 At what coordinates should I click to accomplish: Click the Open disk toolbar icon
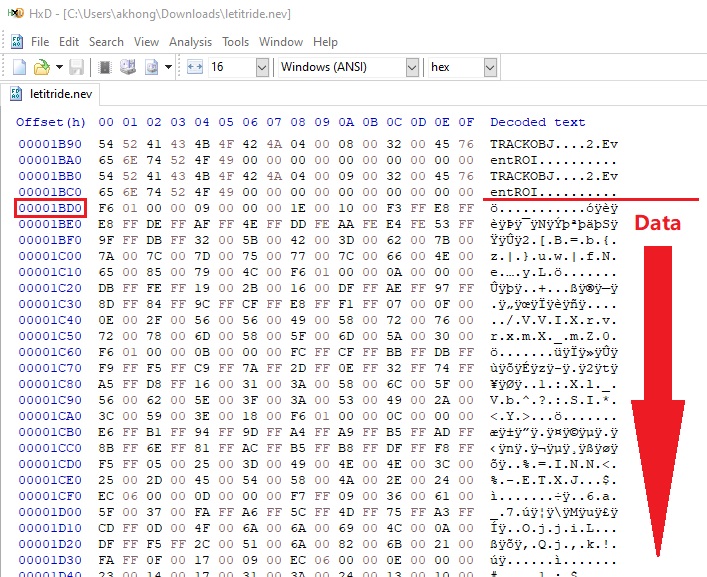click(x=127, y=67)
